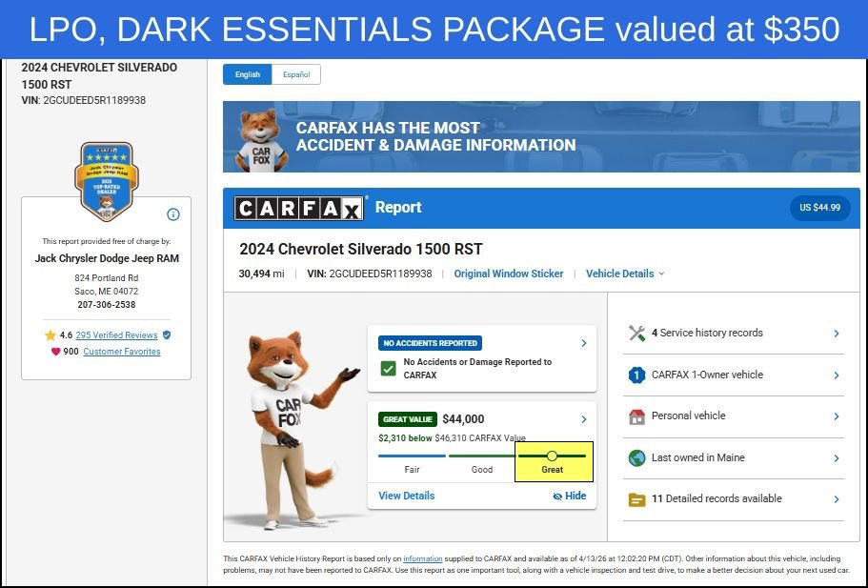Open the Original Window Sticker link
This screenshot has width=868, height=588.
click(509, 274)
